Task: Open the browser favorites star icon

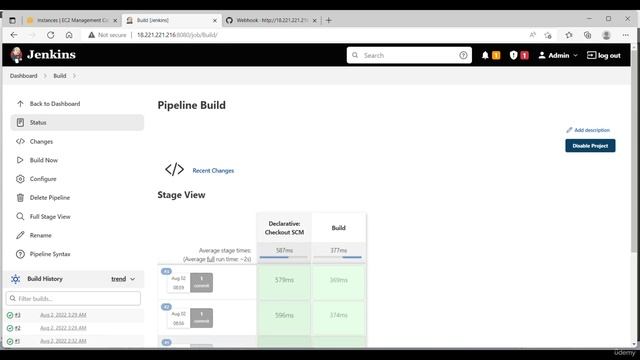Action: (x=569, y=35)
